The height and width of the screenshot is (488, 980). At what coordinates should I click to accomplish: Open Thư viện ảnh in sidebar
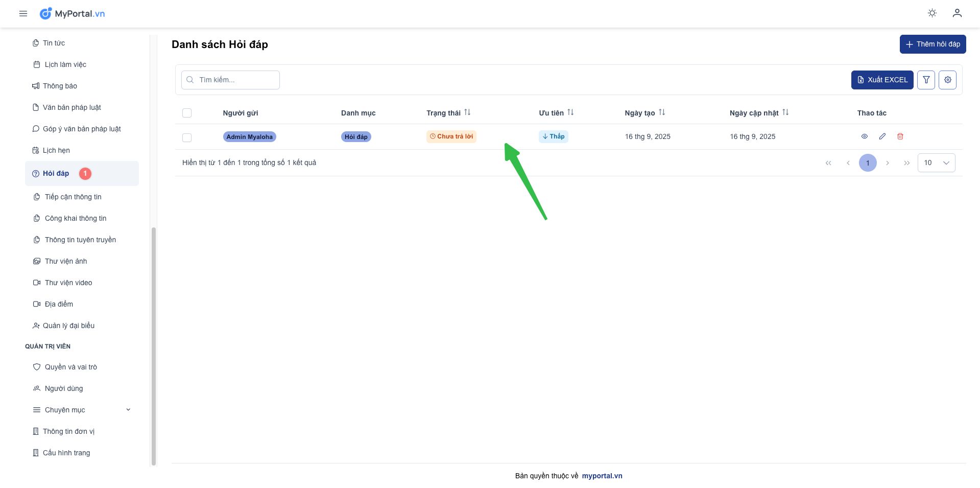click(x=66, y=261)
